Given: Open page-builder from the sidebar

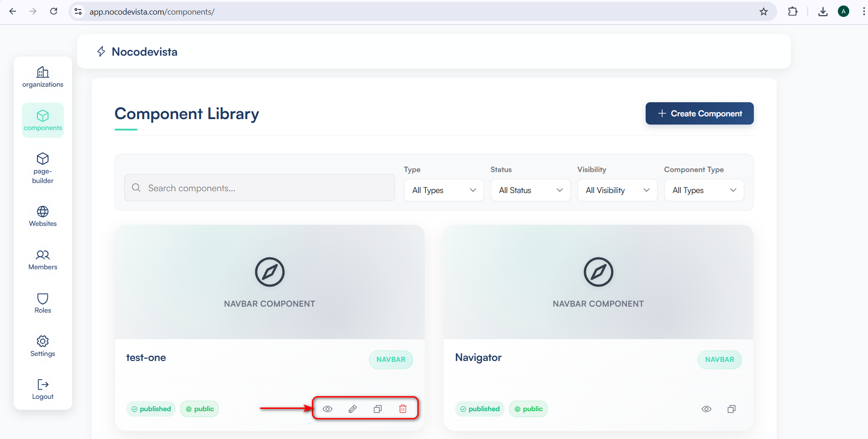Looking at the screenshot, I should coord(43,168).
